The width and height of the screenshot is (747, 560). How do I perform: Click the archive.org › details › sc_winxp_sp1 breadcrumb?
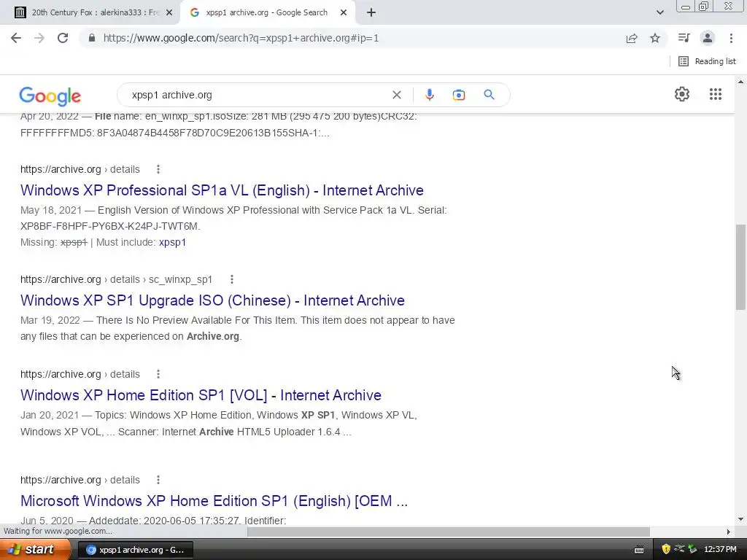click(x=116, y=279)
